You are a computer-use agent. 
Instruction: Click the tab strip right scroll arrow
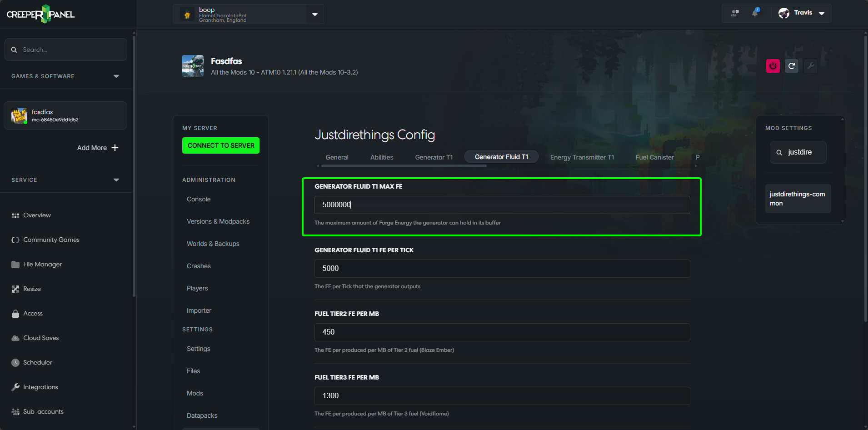point(696,166)
